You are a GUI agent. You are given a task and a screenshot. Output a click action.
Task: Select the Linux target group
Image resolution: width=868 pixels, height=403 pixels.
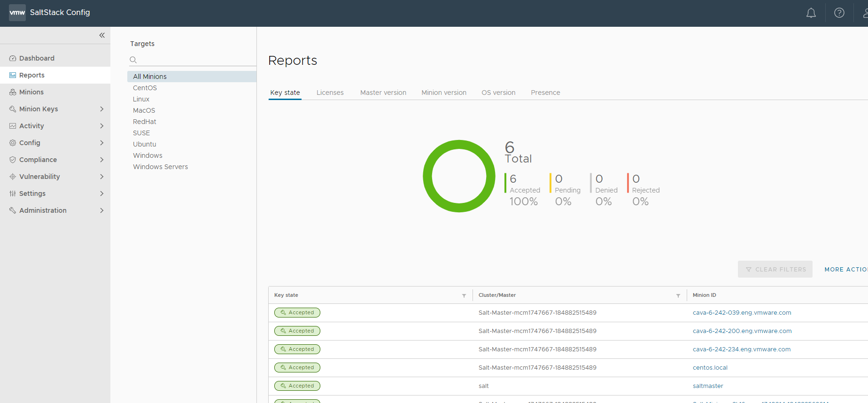click(x=141, y=99)
